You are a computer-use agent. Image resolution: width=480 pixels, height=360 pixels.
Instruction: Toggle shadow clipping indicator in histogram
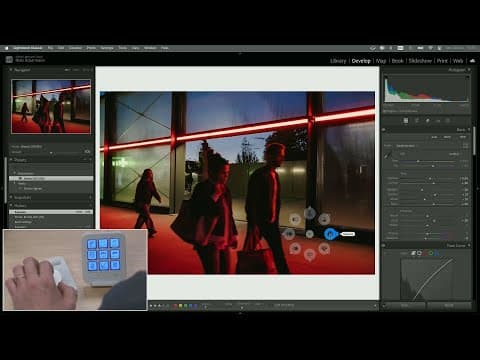coord(386,78)
